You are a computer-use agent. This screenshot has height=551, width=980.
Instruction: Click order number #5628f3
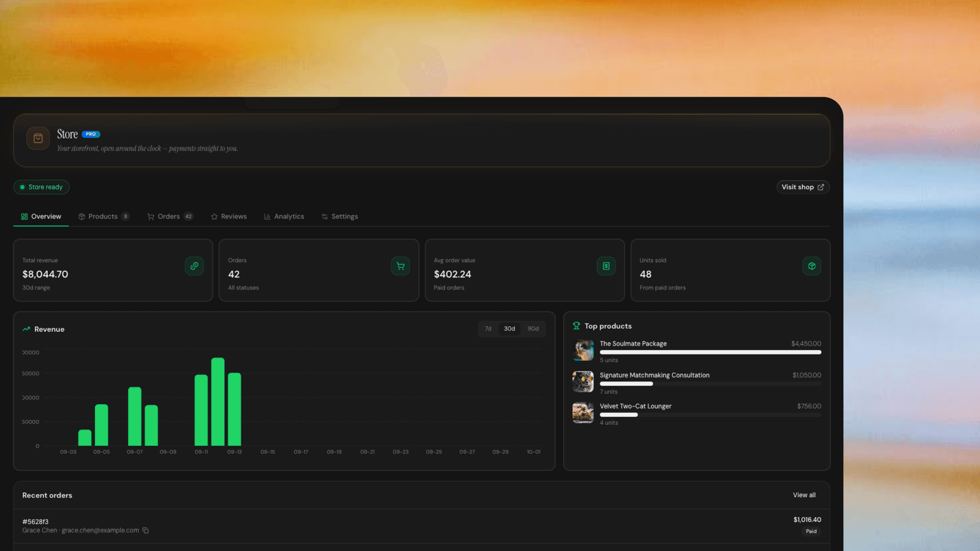(36, 522)
